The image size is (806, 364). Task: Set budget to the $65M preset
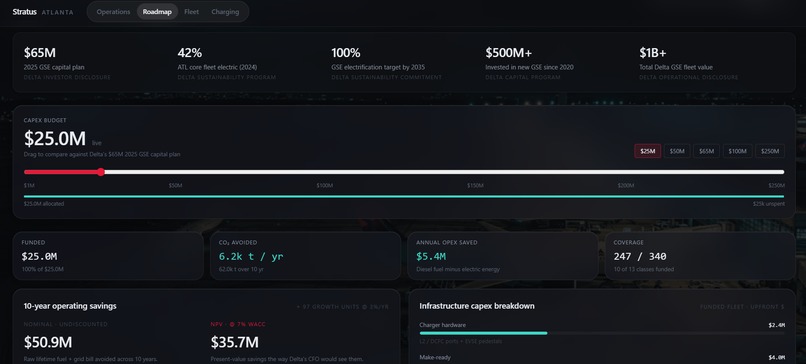click(x=707, y=151)
